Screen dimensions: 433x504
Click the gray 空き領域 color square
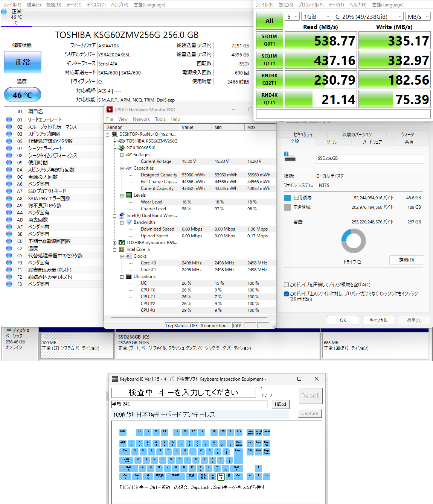click(287, 207)
